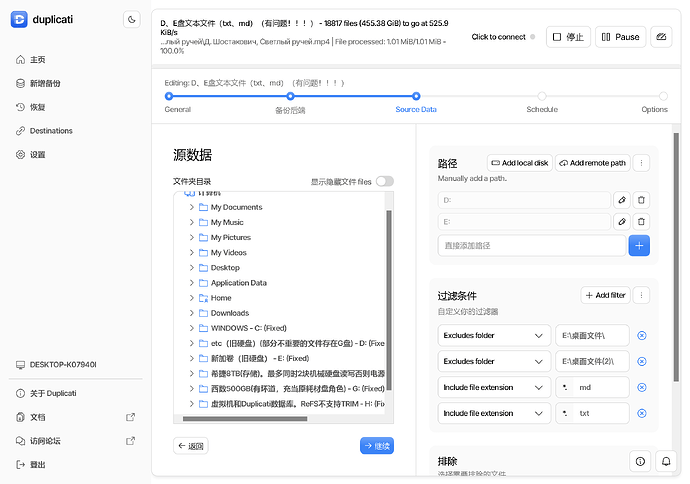The height and width of the screenshot is (484, 690).
Task: Expand the Desktop folder node
Action: (191, 268)
